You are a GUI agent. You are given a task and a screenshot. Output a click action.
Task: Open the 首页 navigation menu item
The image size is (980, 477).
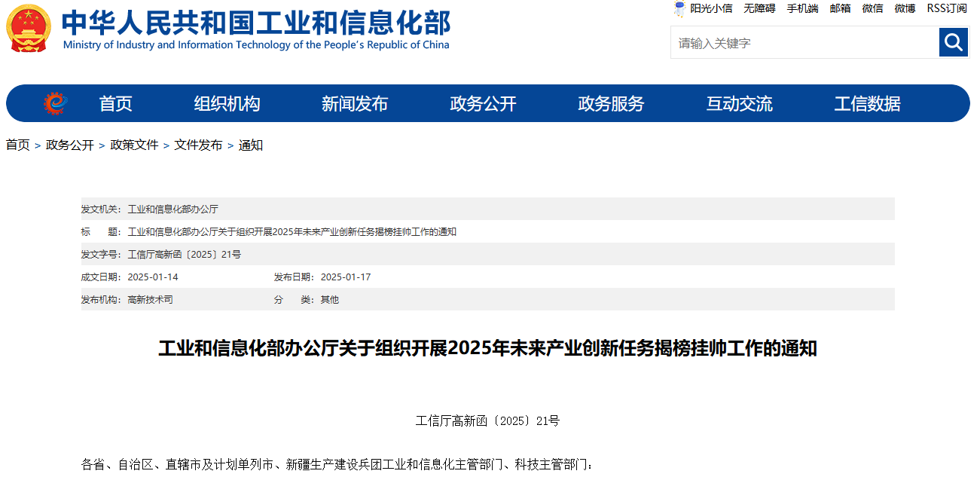point(115,104)
